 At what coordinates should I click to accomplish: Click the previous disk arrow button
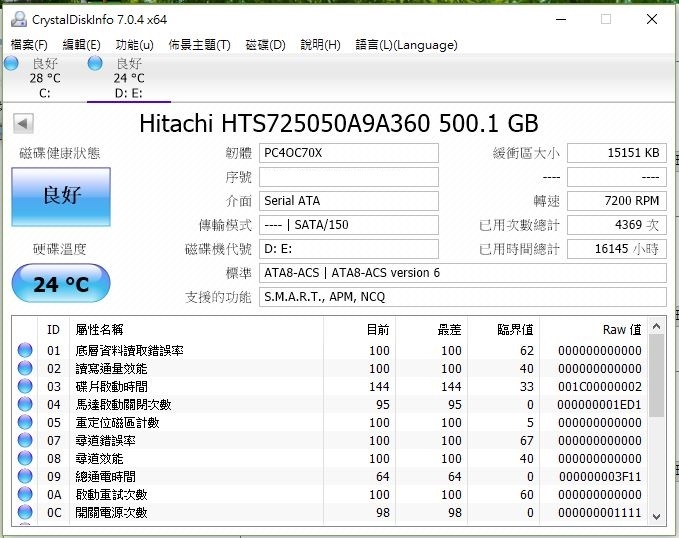pyautogui.click(x=23, y=123)
